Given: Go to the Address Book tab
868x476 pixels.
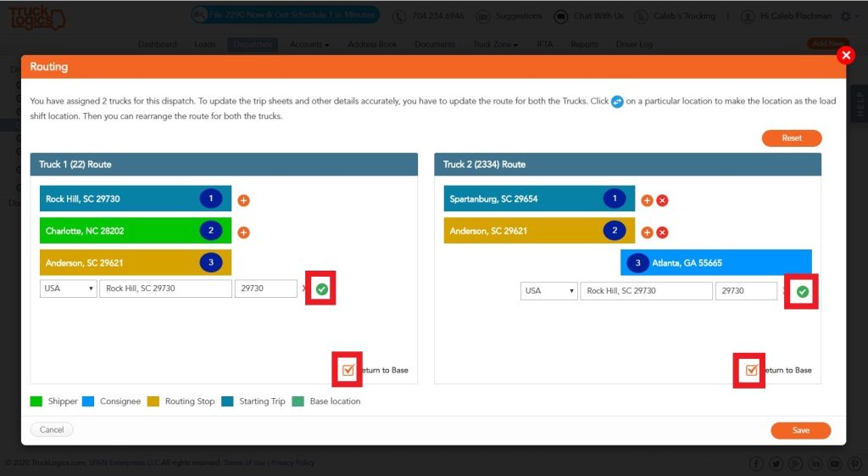Looking at the screenshot, I should point(372,44).
